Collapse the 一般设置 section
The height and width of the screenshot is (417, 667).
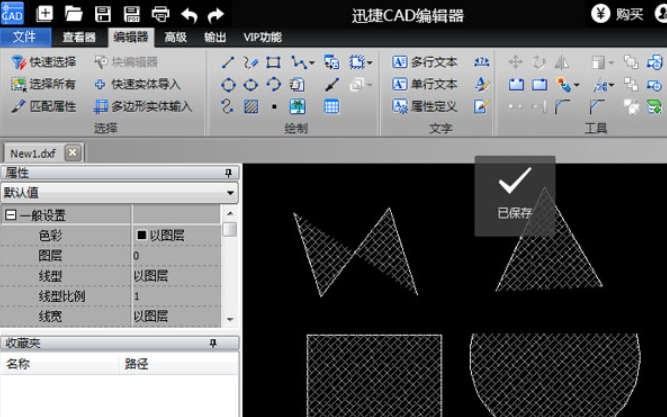click(11, 215)
